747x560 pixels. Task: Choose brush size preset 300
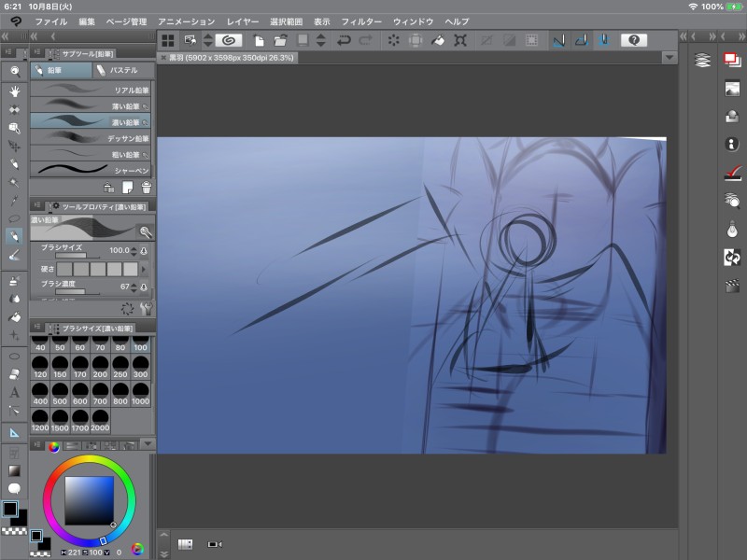pyautogui.click(x=141, y=367)
